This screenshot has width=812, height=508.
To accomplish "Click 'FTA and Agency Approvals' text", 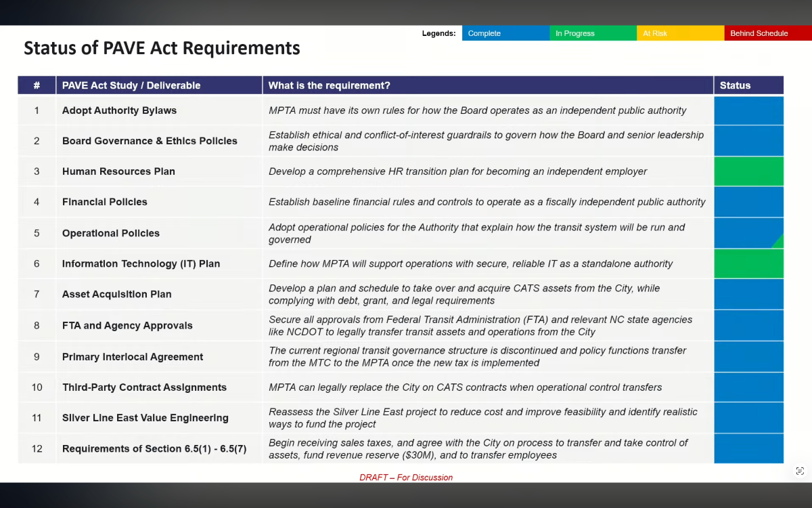I will tap(127, 325).
